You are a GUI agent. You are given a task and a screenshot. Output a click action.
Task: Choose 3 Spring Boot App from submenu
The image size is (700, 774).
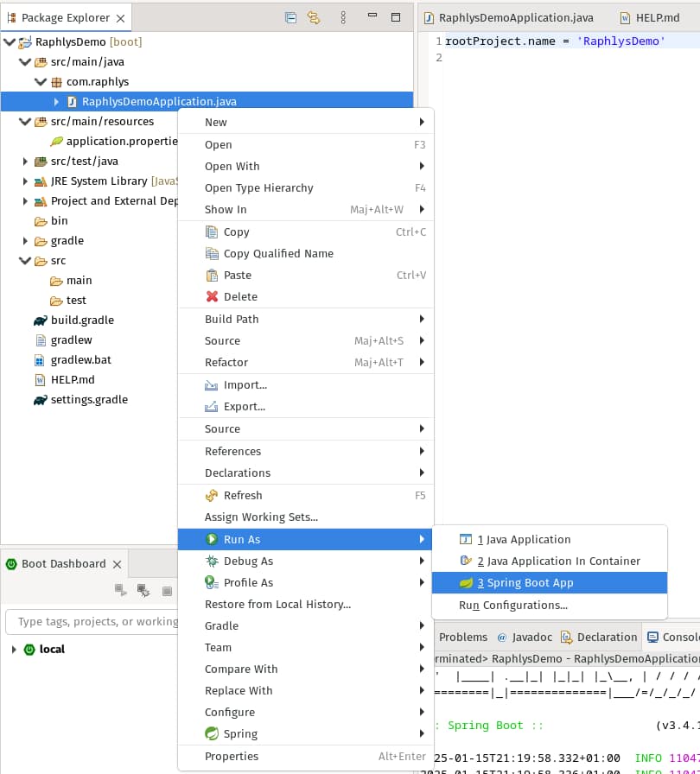pyautogui.click(x=525, y=583)
